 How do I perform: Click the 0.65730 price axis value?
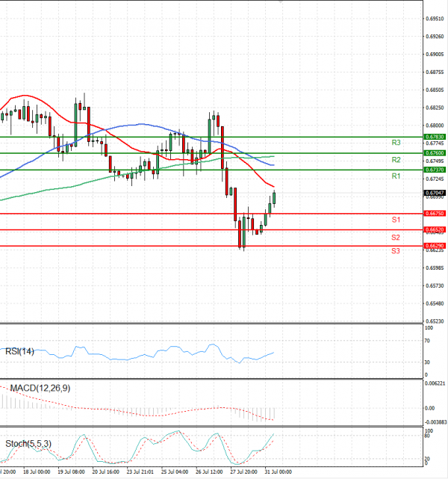(x=435, y=286)
